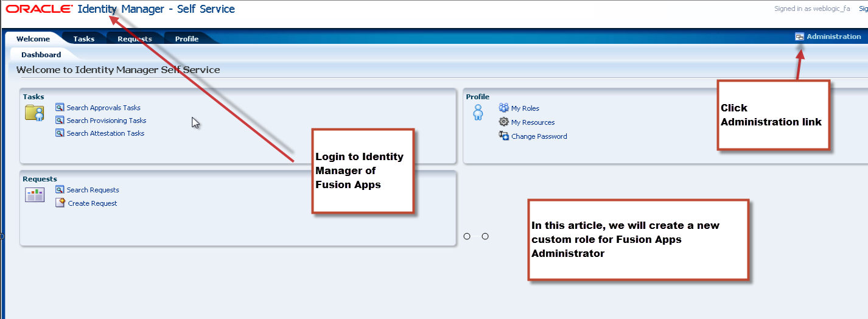The height and width of the screenshot is (319, 868).
Task: Select the Dashboard sub-tab
Action: coord(41,55)
